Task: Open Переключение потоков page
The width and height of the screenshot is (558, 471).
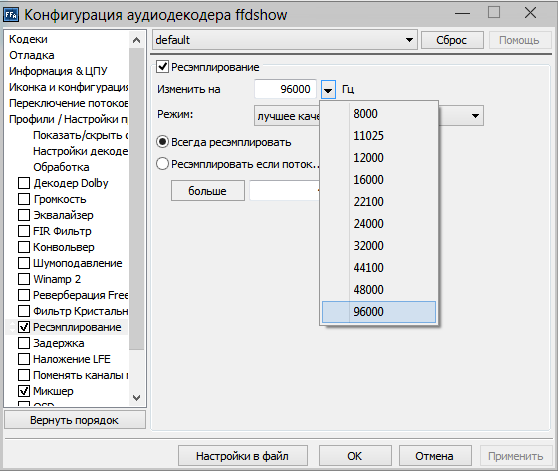Action: click(x=68, y=103)
